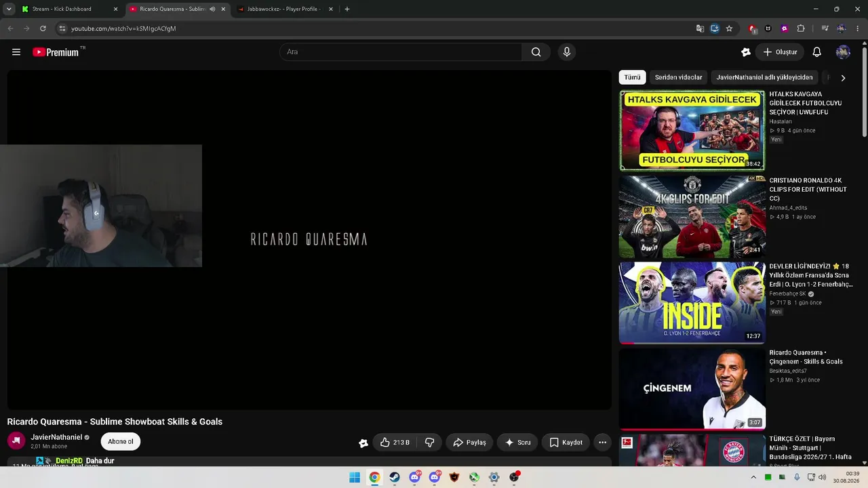The height and width of the screenshot is (488, 868).
Task: Dislike the video with thumbs down
Action: pyautogui.click(x=429, y=443)
